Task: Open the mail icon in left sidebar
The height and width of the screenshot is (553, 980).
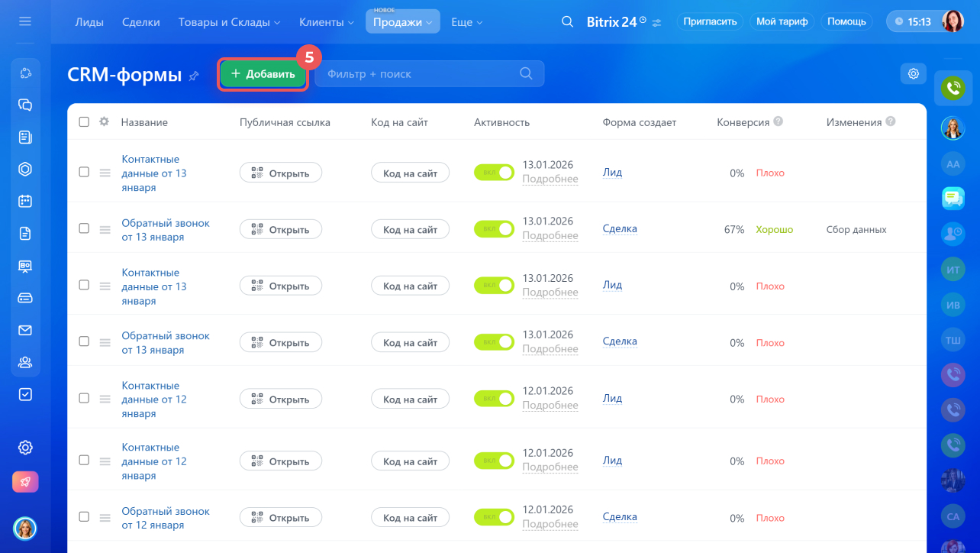Action: coord(25,330)
